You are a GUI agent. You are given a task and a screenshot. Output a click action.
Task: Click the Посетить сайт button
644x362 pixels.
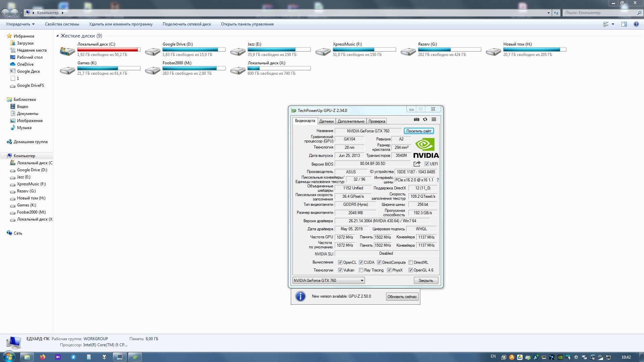[x=419, y=131]
